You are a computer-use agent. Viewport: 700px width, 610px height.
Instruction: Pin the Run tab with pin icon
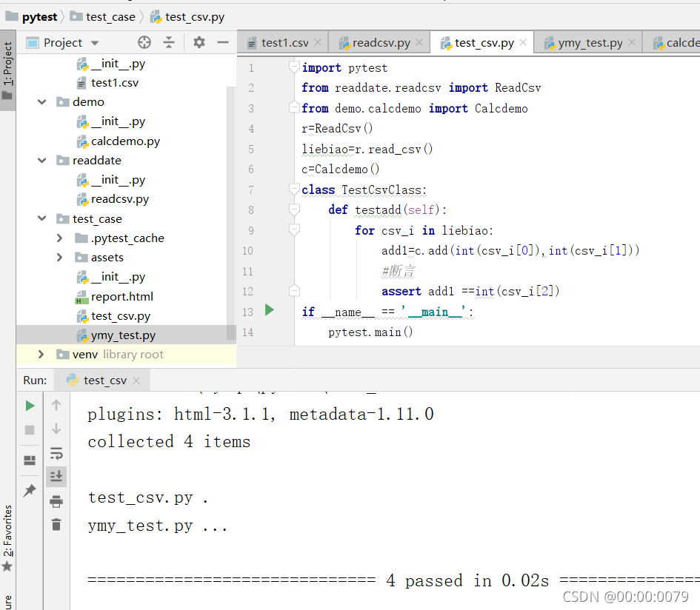tap(30, 490)
